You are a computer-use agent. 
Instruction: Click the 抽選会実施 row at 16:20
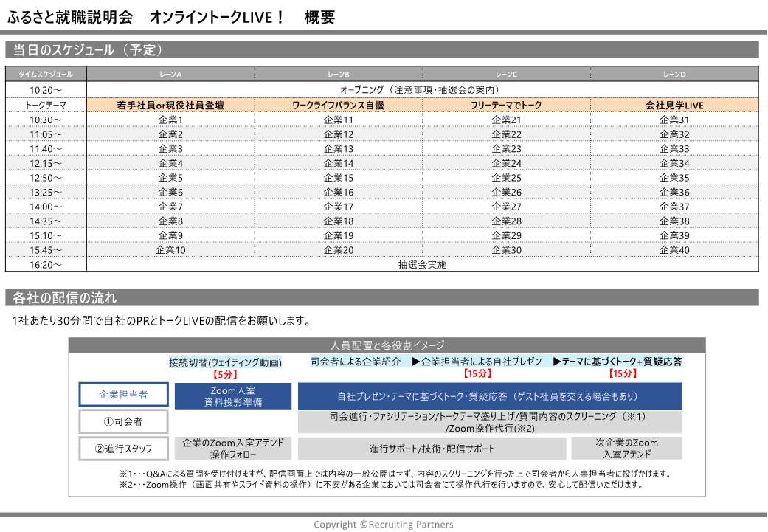422,264
